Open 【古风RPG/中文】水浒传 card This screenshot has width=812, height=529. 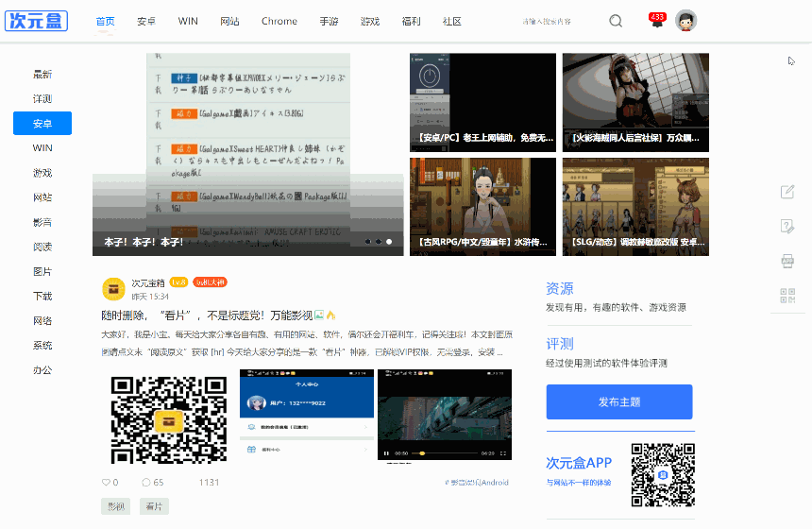tap(482, 207)
